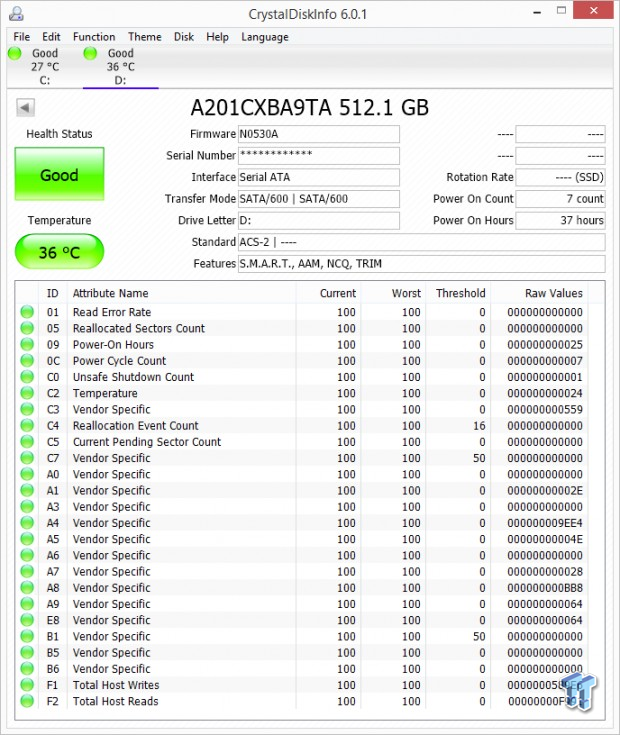Click the Standard field ACS-2

(x=422, y=242)
